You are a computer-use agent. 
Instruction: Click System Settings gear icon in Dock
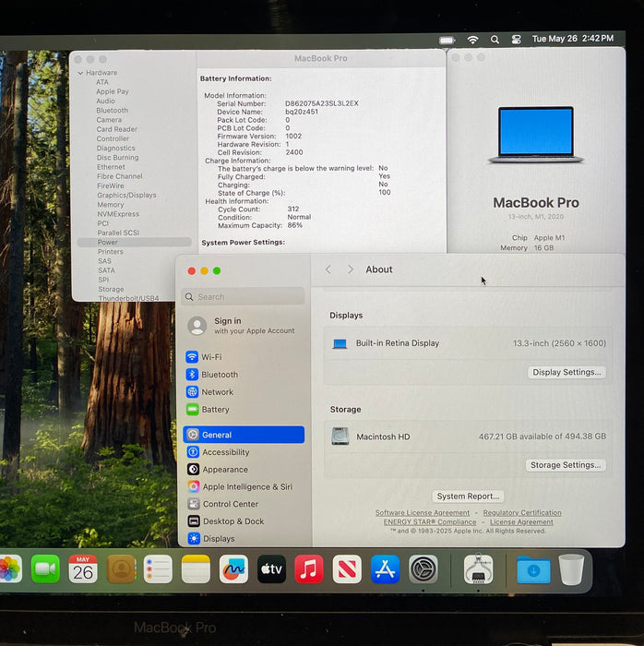point(423,569)
